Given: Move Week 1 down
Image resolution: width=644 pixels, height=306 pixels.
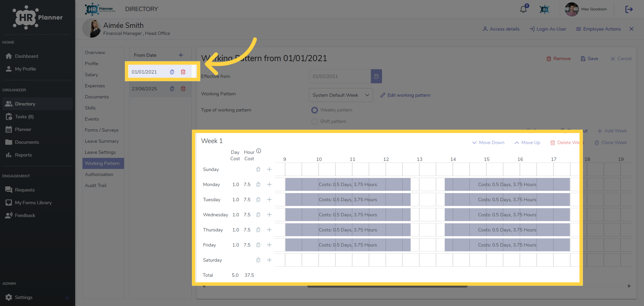Looking at the screenshot, I should 488,143.
